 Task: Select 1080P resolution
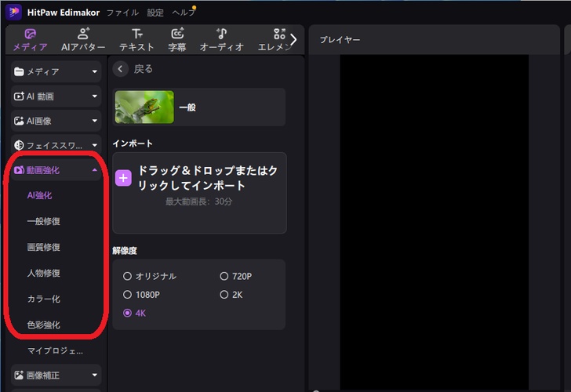[x=127, y=295]
